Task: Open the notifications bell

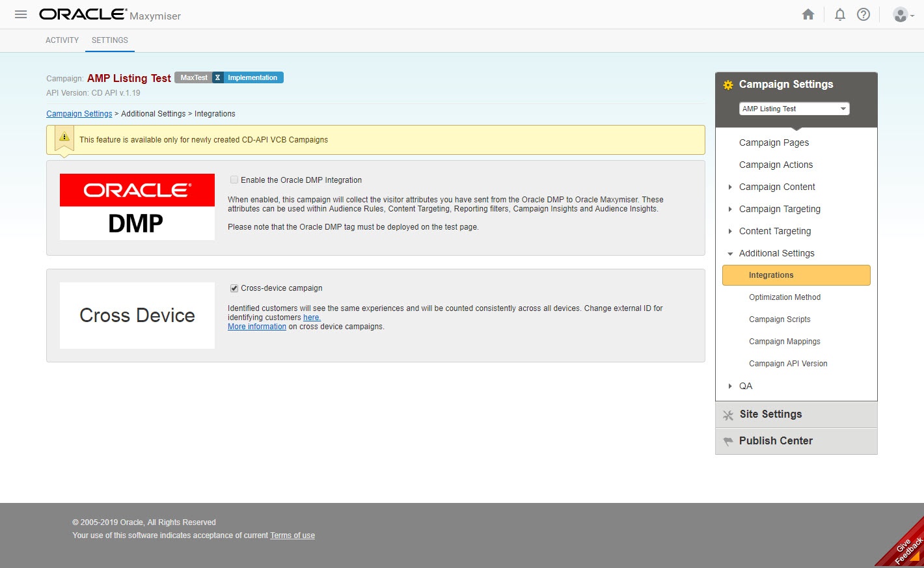Action: [840, 14]
